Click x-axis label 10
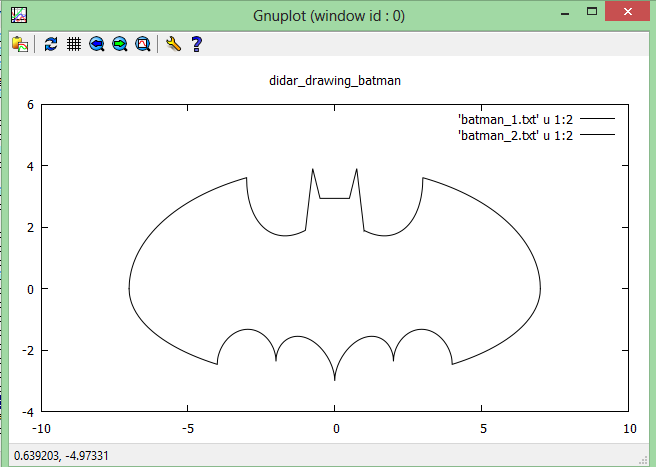The width and height of the screenshot is (656, 467). pos(630,429)
